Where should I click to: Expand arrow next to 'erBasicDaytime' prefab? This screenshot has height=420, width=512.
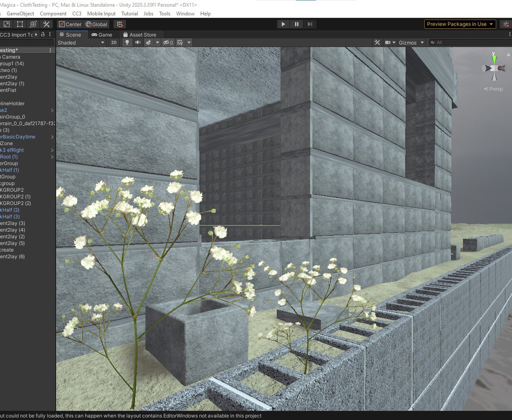[52, 137]
